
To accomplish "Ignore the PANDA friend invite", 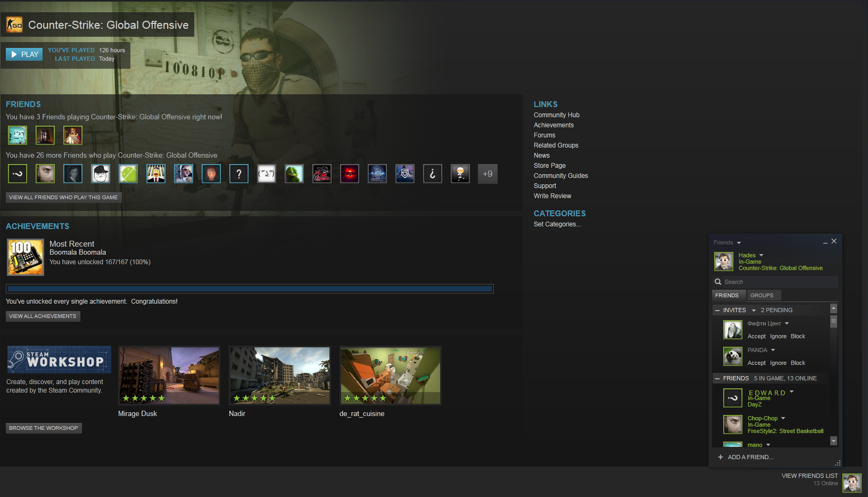I will pyautogui.click(x=778, y=363).
